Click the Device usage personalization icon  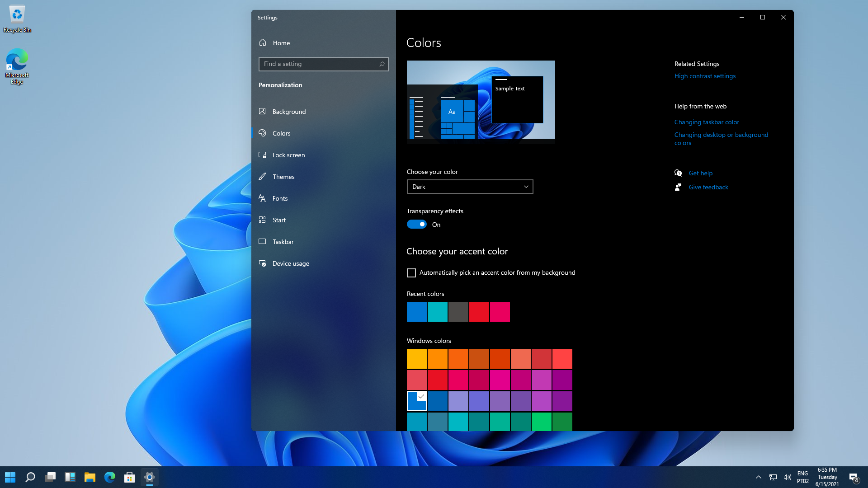coord(262,263)
